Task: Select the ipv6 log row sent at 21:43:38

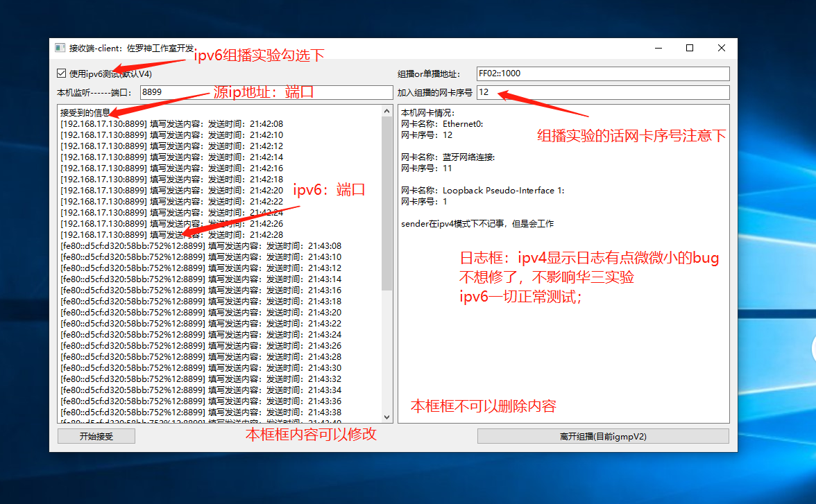Action: [201, 412]
